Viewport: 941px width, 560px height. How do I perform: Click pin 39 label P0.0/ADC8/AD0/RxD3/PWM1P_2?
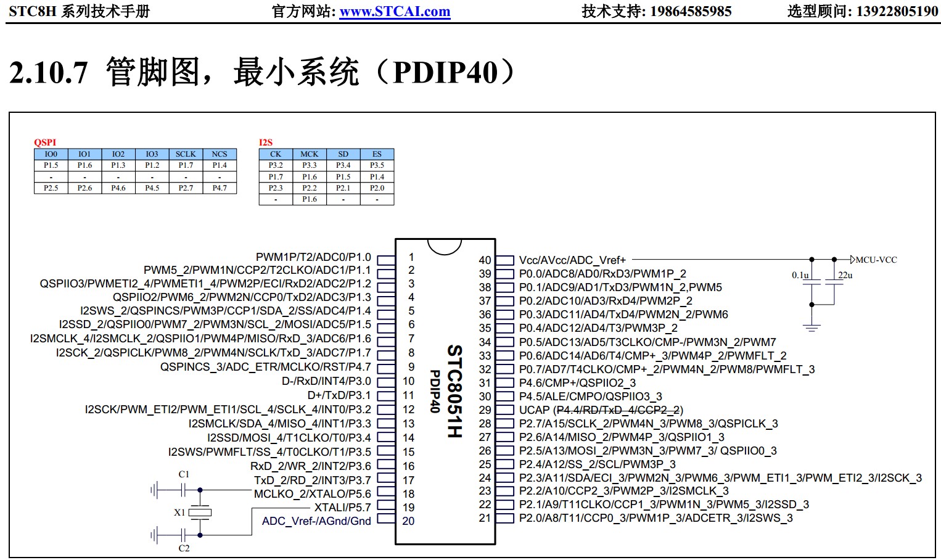602,274
